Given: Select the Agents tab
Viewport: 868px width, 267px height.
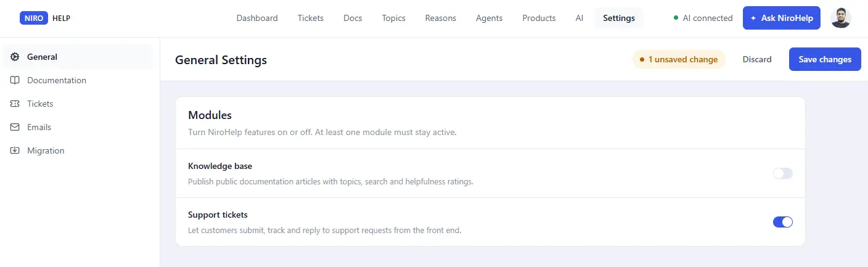Looking at the screenshot, I should pos(489,18).
